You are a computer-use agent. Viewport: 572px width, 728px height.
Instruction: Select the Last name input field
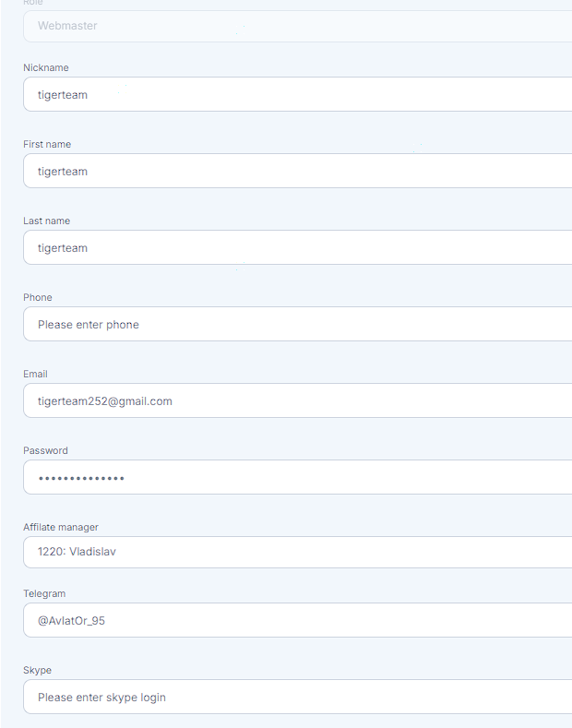(x=298, y=247)
